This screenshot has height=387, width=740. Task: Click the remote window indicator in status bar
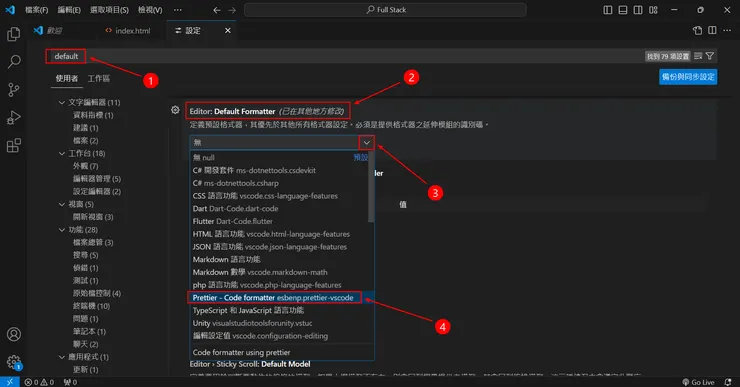(9, 382)
